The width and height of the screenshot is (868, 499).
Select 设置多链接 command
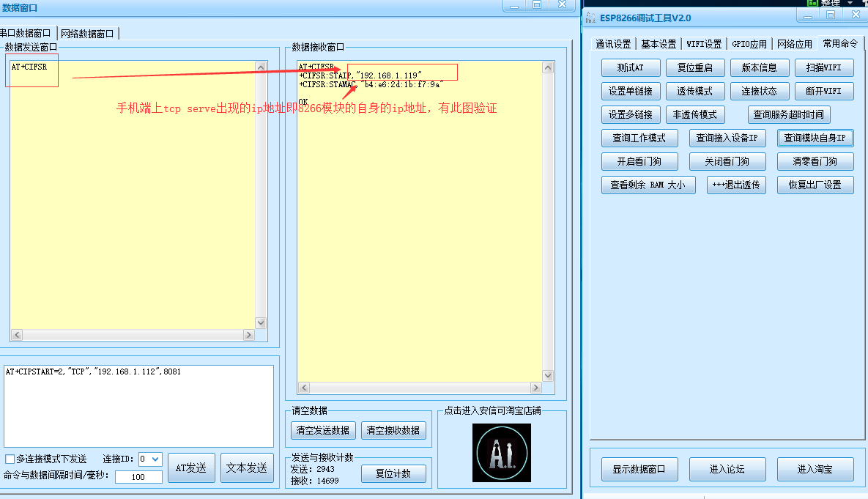pos(631,114)
